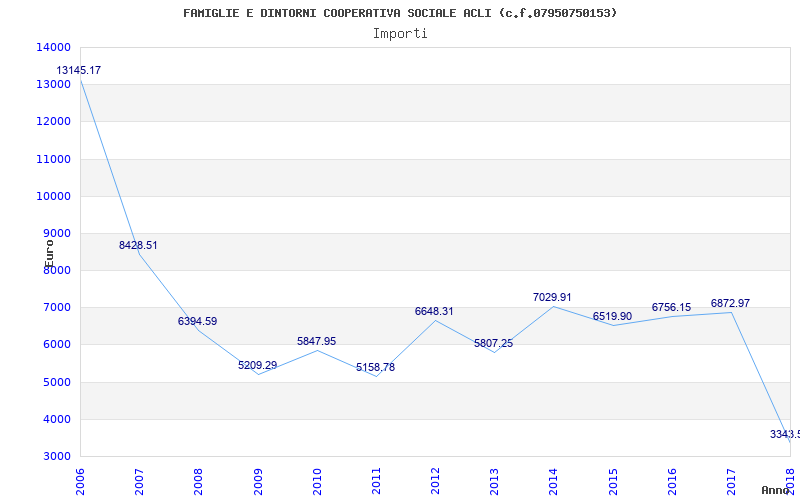Select the 5209.29 data label

pyautogui.click(x=258, y=365)
